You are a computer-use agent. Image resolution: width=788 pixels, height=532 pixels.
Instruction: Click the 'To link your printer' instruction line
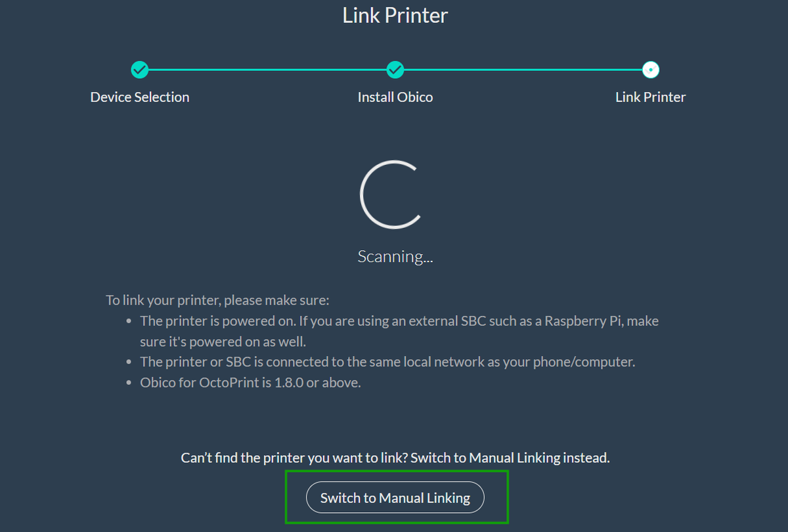(217, 301)
